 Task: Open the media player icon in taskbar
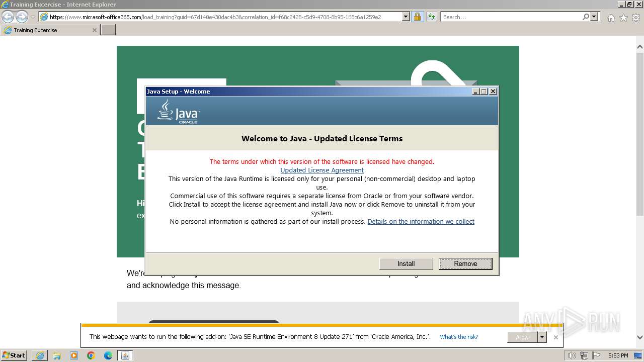pos(74,355)
